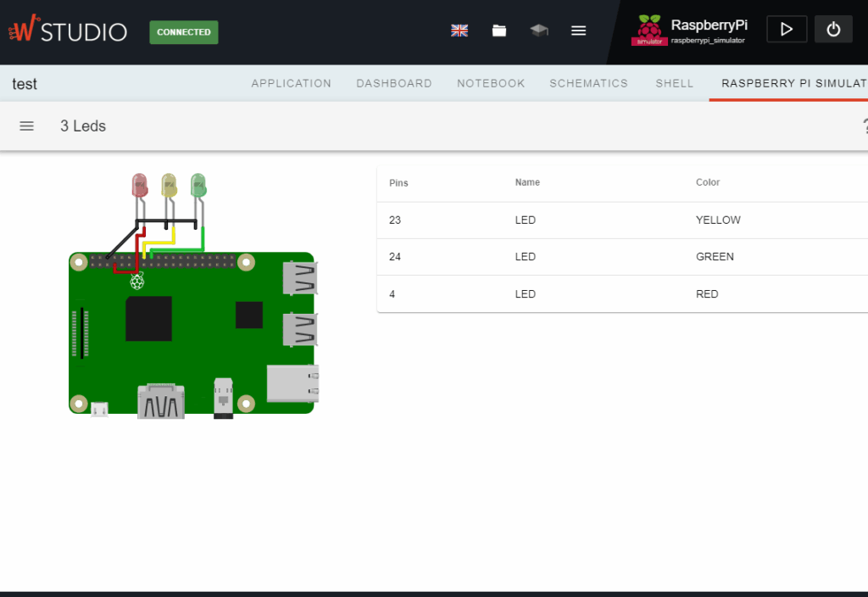This screenshot has height=597, width=868.
Task: Open the help question mark icon
Action: (x=864, y=126)
